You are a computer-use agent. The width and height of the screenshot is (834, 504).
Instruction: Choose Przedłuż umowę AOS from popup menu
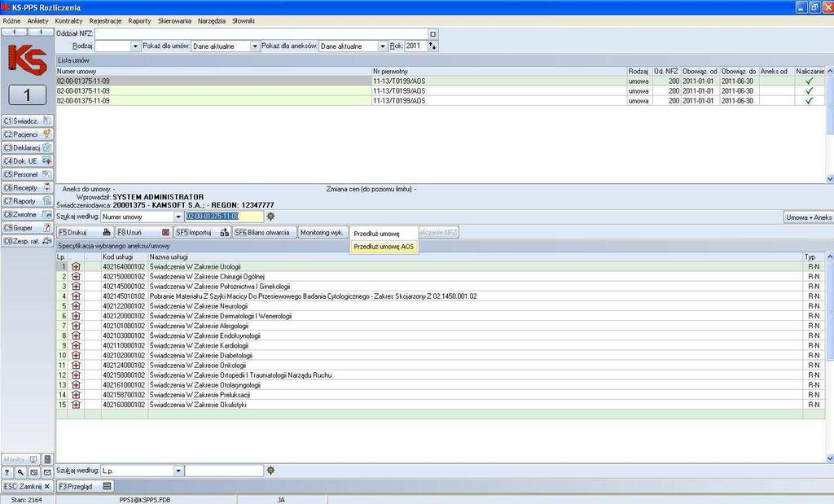click(x=384, y=247)
